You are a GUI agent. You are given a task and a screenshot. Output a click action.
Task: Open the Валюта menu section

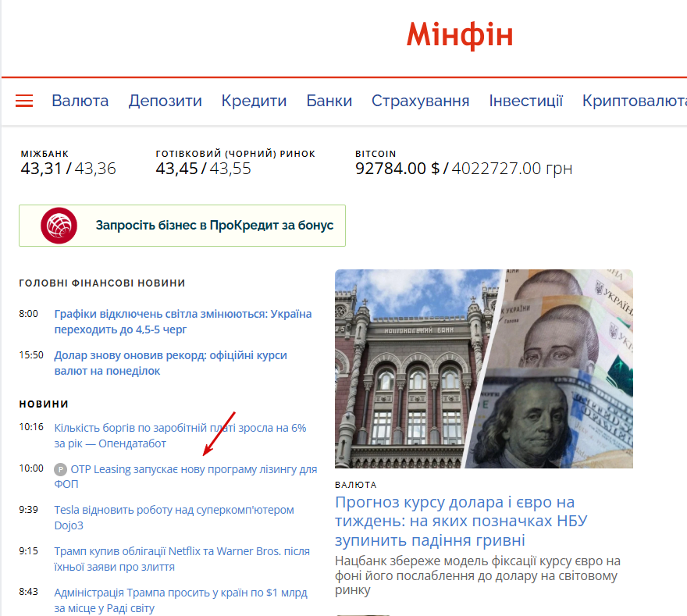pyautogui.click(x=80, y=101)
